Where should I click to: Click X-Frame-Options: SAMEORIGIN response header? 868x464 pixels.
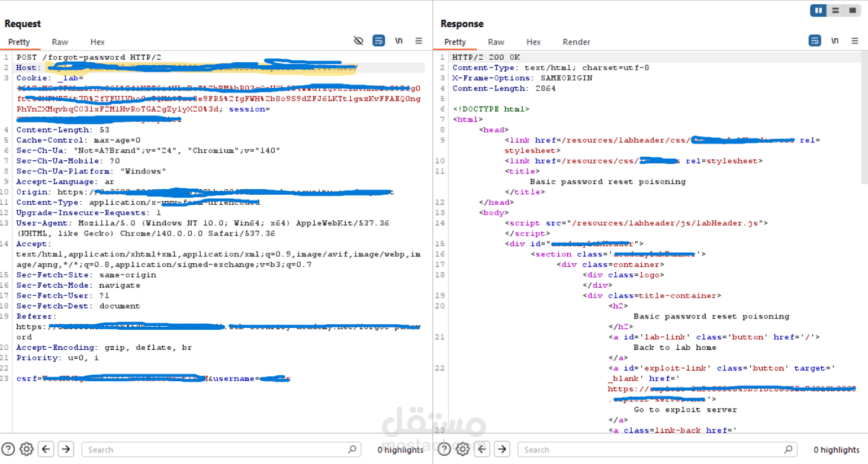click(x=522, y=78)
